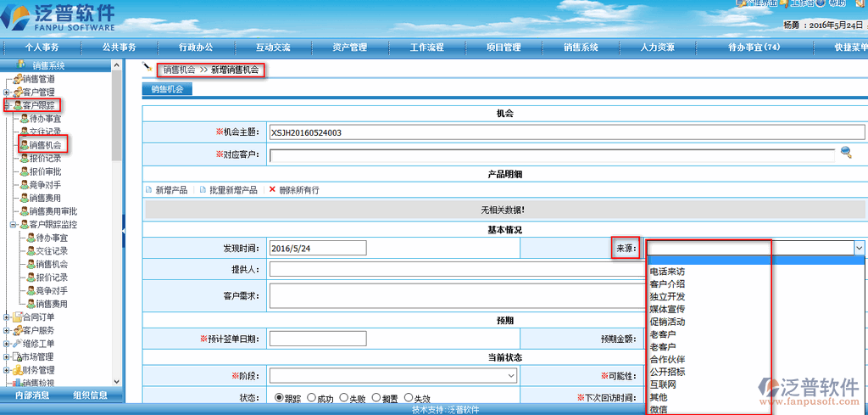Open the 阶段 stage dropdown

coord(393,375)
